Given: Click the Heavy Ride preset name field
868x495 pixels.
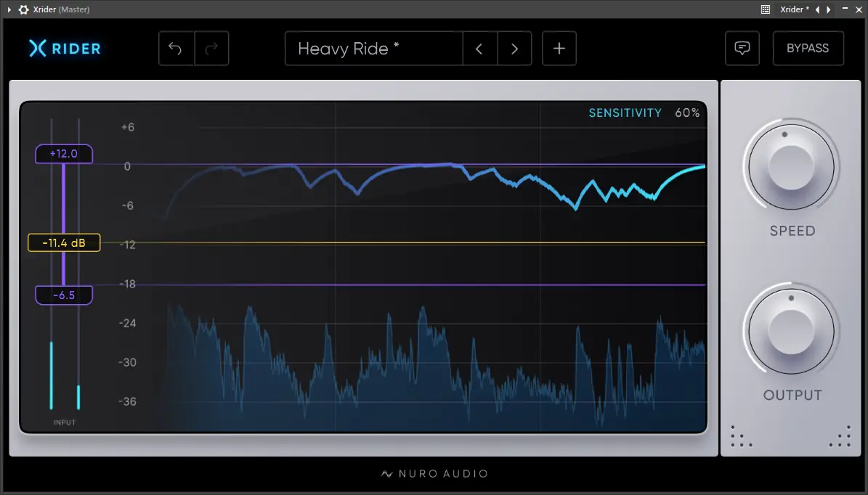Looking at the screenshot, I should (373, 48).
